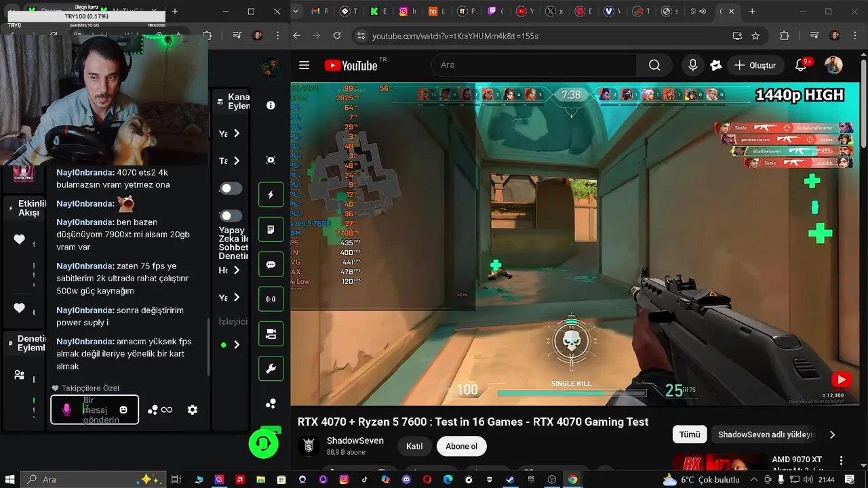Toggle the switch above Yapay Zeka ile Sohbet
Image resolution: width=868 pixels, height=488 pixels.
[x=231, y=216]
